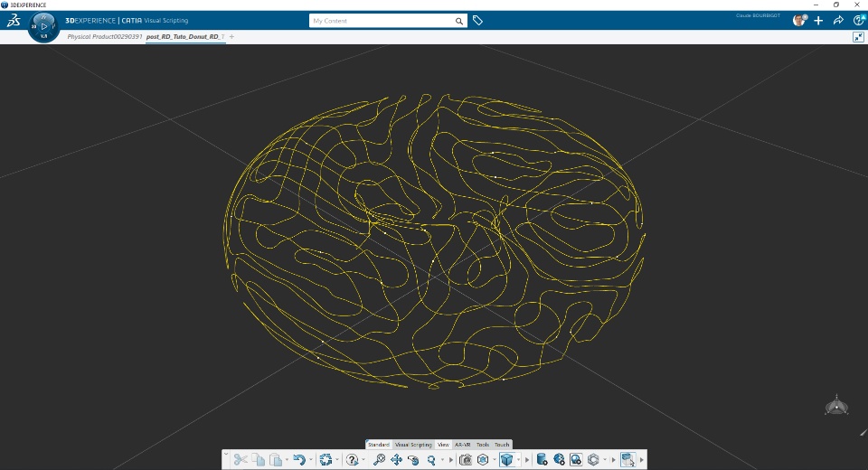Expand the toolbar chevron at left end
The width and height of the screenshot is (868, 470).
(x=226, y=454)
